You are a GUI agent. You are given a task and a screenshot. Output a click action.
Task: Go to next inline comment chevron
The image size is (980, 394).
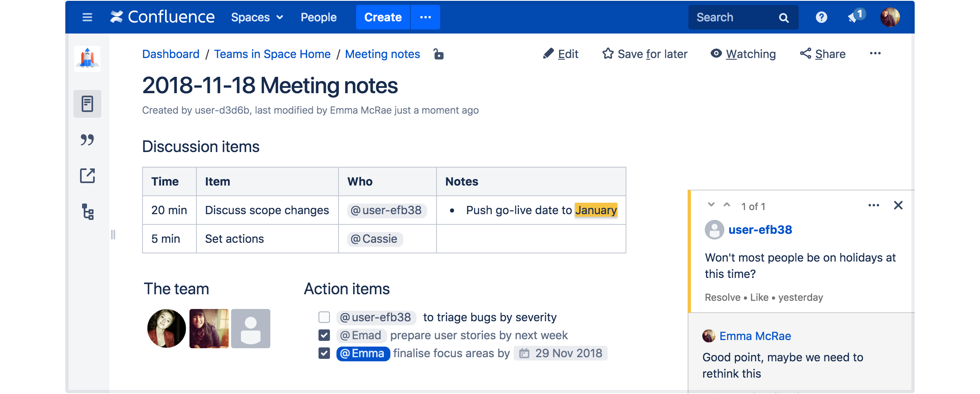(x=711, y=205)
